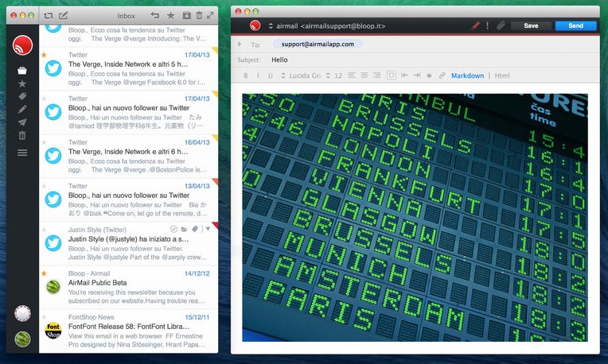608x364 pixels.
Task: Click the archive icon in the Inbox toolbar
Action: 185,15
